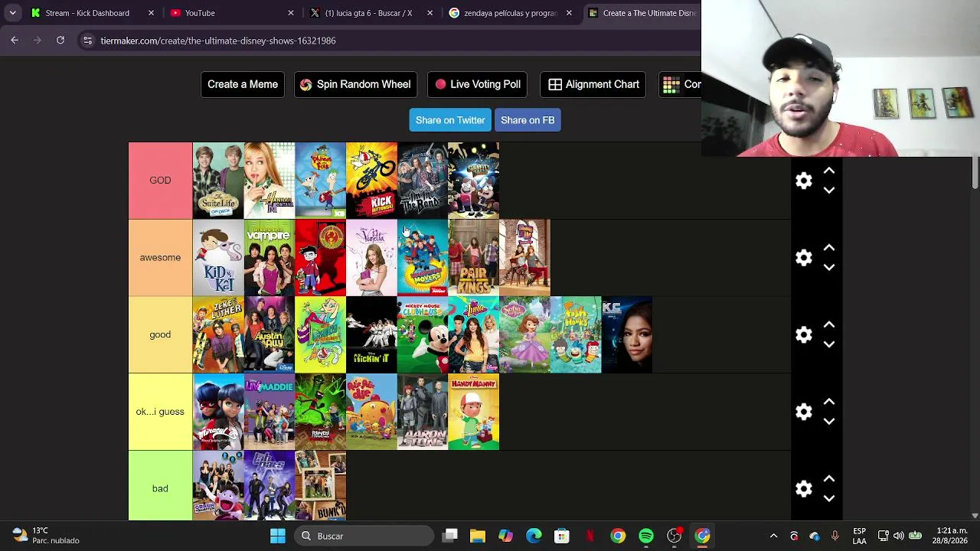This screenshot has height=551, width=980.
Task: Click the taskbar Buscar search box
Action: click(364, 536)
